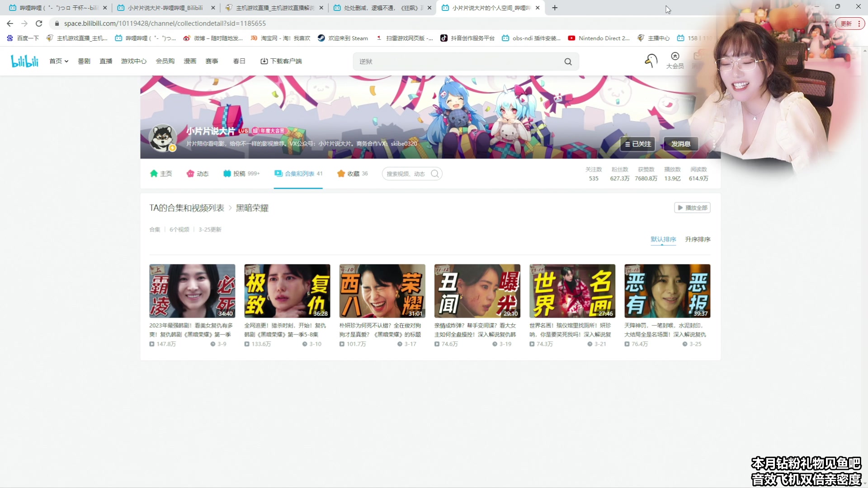The height and width of the screenshot is (488, 868).
Task: Close the 哔哩哔哩 干杯 browser tab
Action: (x=105, y=8)
